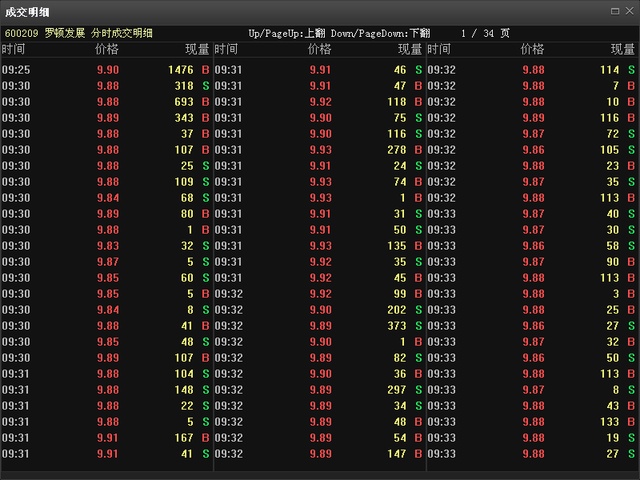Select the 1476 volume cell
Screen dimensions: 640x480
pos(181,70)
